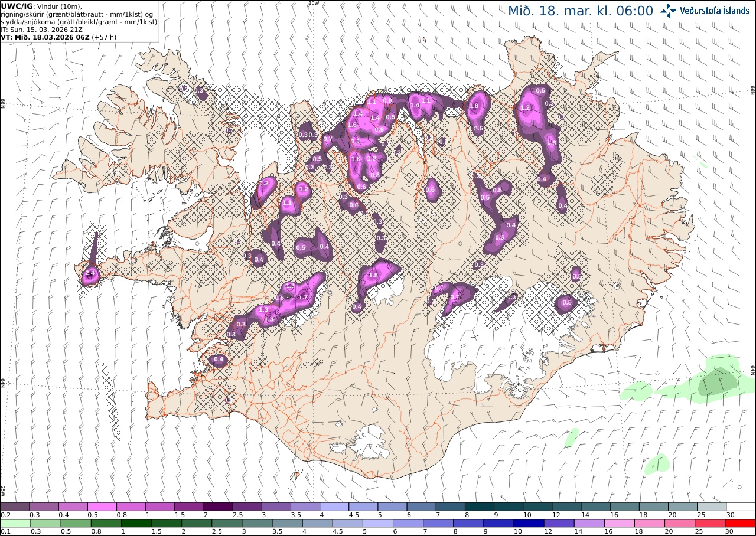Click the 'Veðurstofa Íslands' logo text
The height and width of the screenshot is (536, 756).
pos(714,11)
